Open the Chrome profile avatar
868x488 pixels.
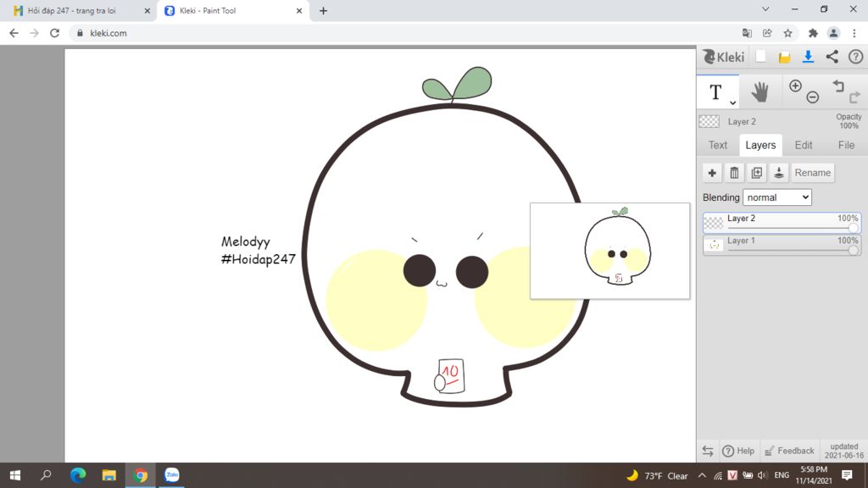[833, 33]
